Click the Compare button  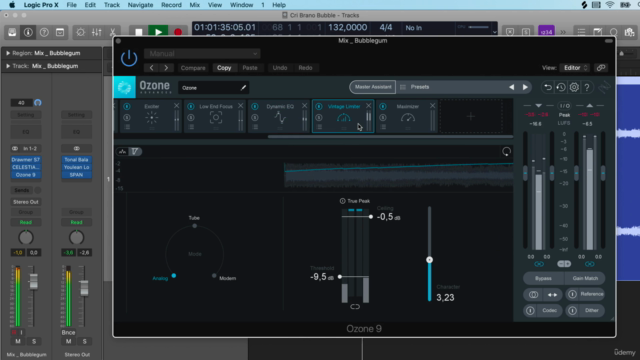(193, 68)
